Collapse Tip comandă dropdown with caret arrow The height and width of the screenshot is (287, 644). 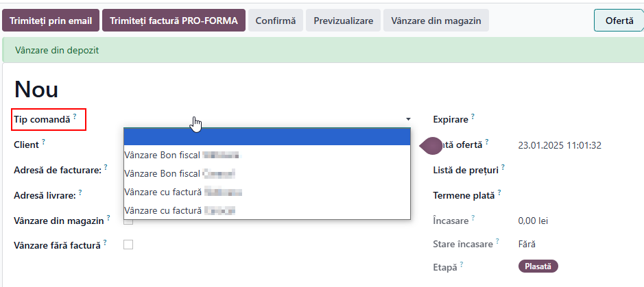pyautogui.click(x=408, y=119)
